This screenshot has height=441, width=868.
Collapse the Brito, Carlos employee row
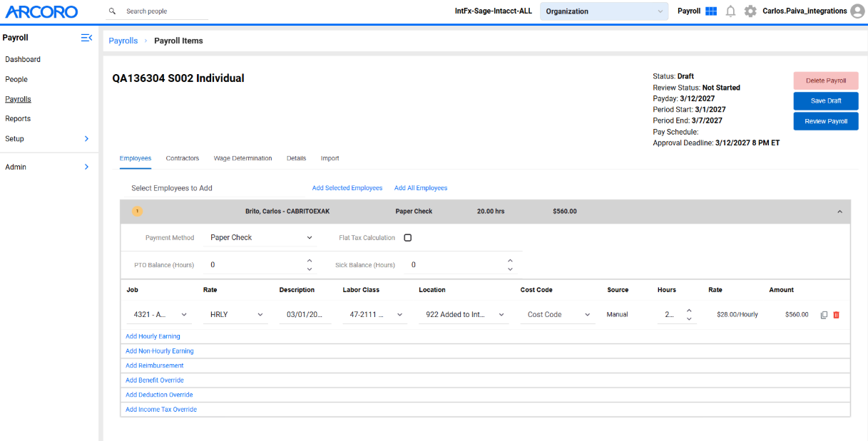coord(839,212)
